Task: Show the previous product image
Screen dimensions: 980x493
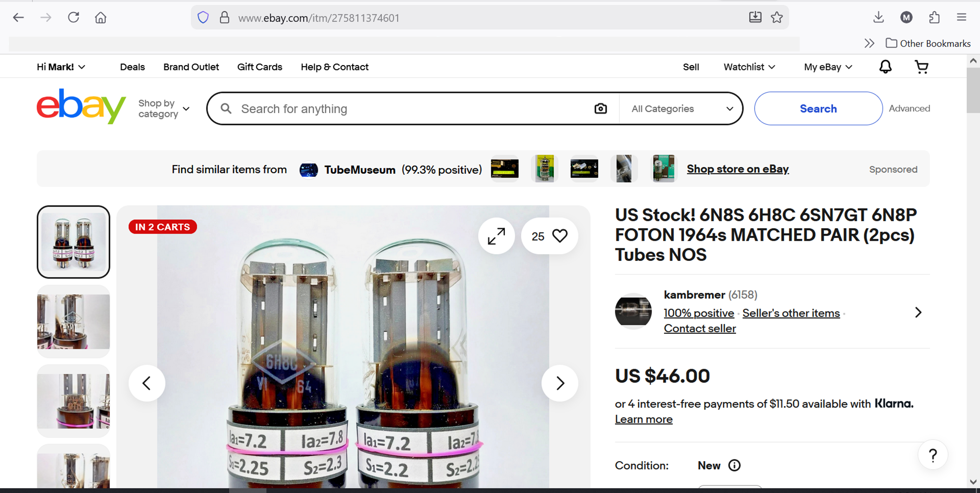Action: point(147,383)
